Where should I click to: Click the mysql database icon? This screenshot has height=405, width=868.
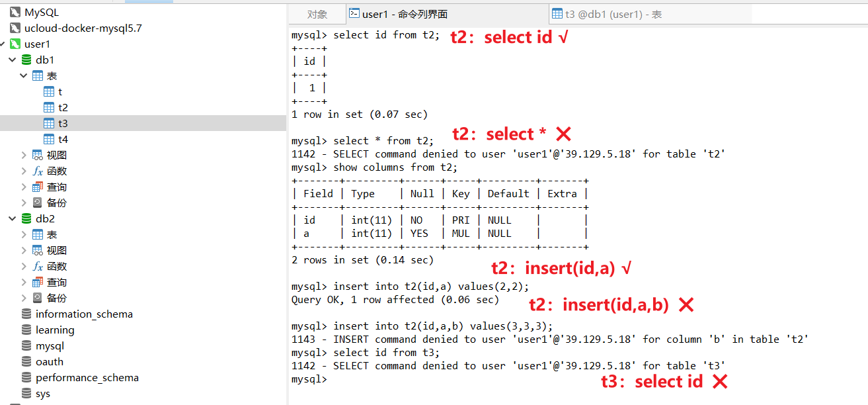(x=26, y=345)
